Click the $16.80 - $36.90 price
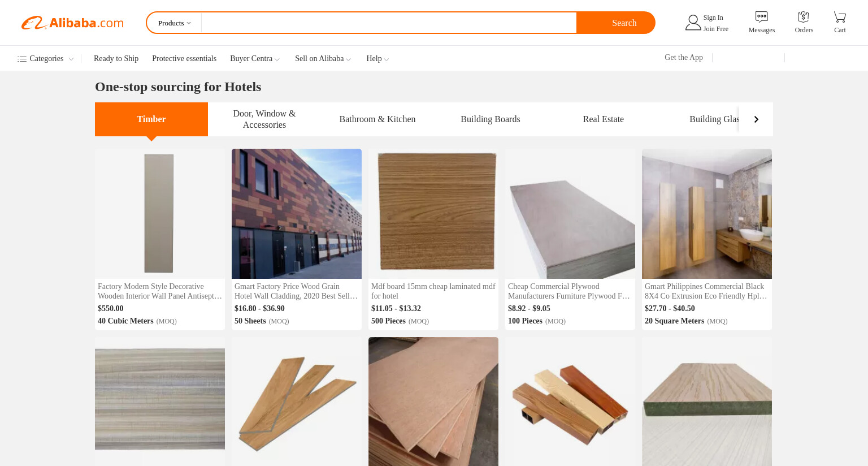This screenshot has height=466, width=868. point(259,308)
